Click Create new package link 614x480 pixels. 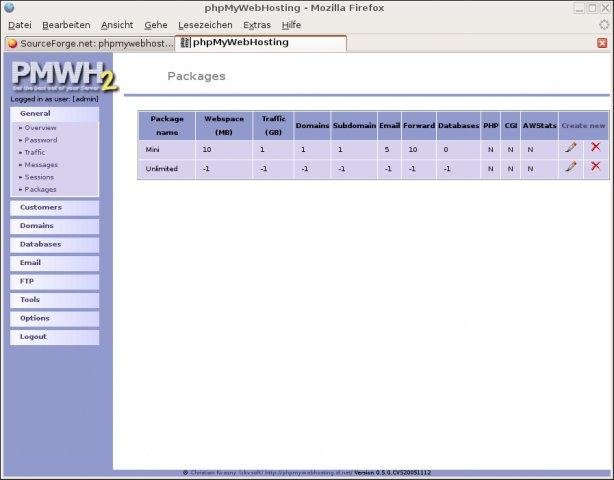click(x=583, y=126)
